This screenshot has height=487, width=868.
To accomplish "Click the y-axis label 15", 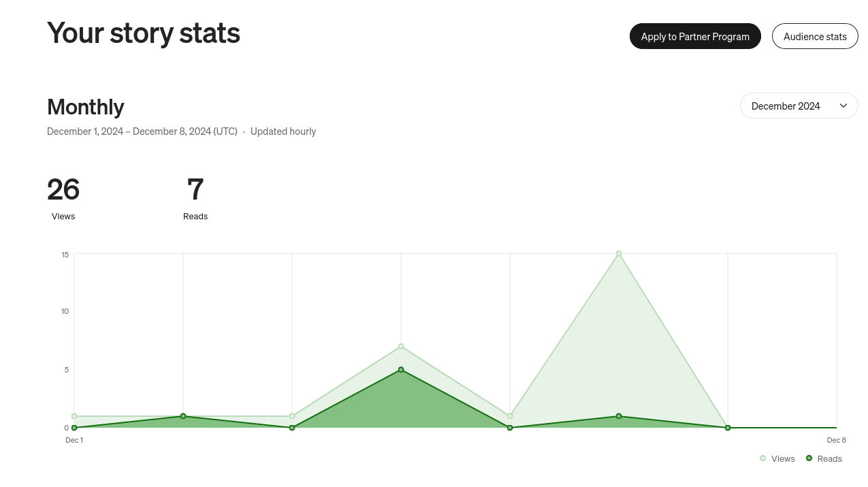I will [x=65, y=255].
